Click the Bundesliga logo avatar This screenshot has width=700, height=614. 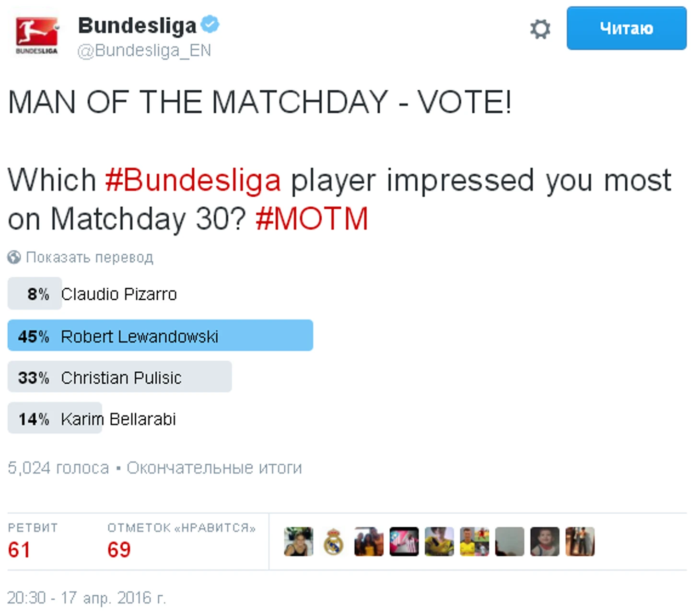tap(37, 35)
